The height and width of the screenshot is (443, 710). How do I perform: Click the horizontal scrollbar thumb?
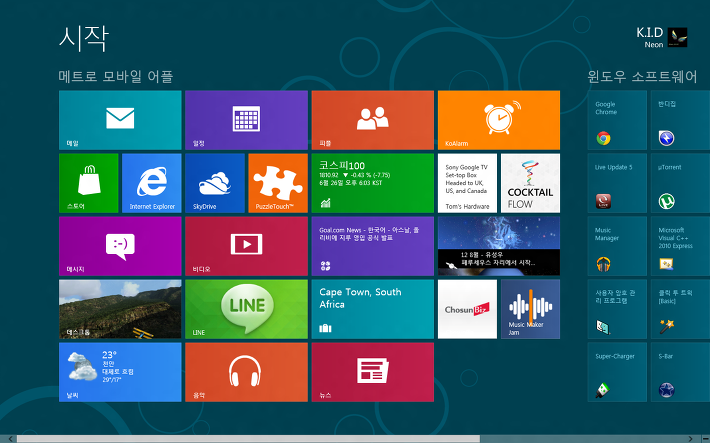click(248, 439)
